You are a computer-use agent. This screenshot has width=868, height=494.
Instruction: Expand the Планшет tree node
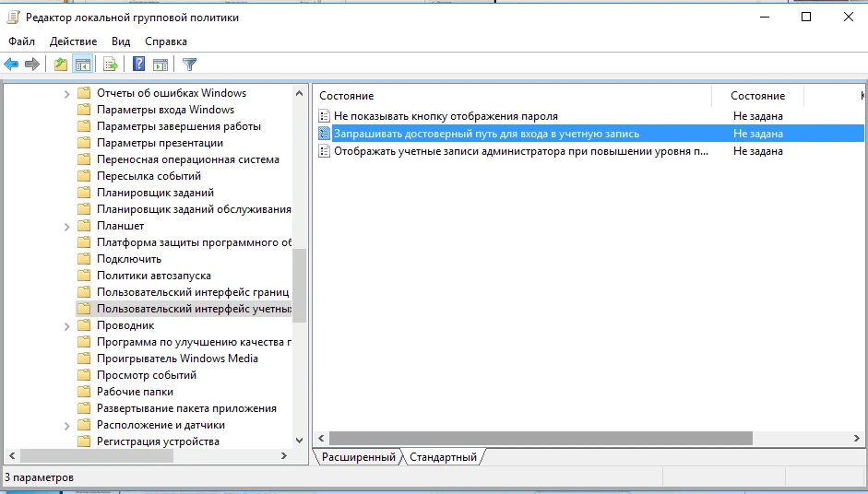tap(67, 226)
